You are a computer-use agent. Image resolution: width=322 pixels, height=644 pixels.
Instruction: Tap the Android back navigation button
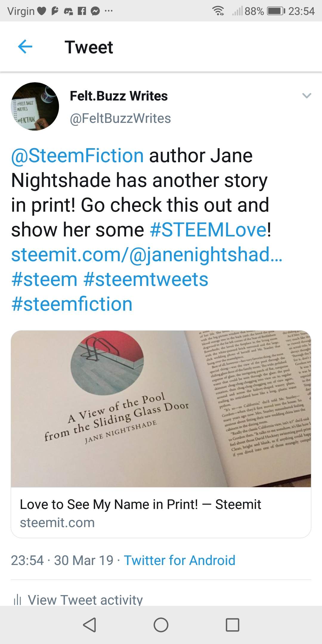(89, 625)
